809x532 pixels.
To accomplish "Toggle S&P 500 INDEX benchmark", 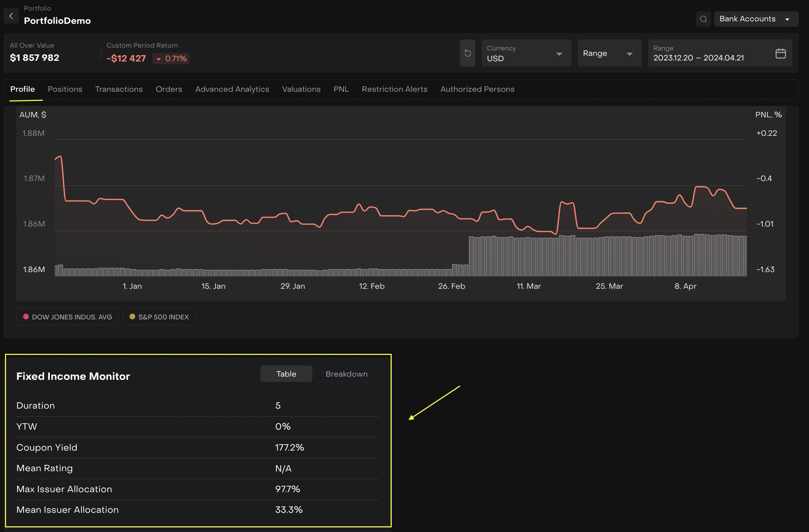I will tap(159, 317).
